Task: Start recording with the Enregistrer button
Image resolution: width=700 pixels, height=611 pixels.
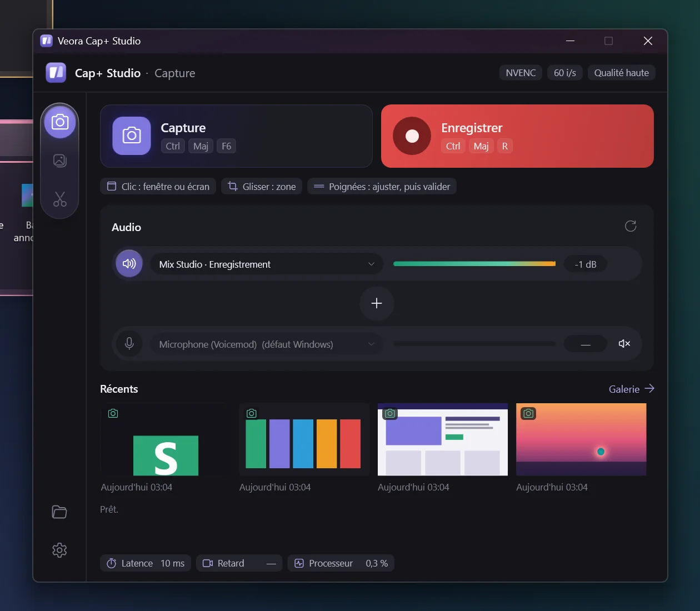Action: pos(517,136)
